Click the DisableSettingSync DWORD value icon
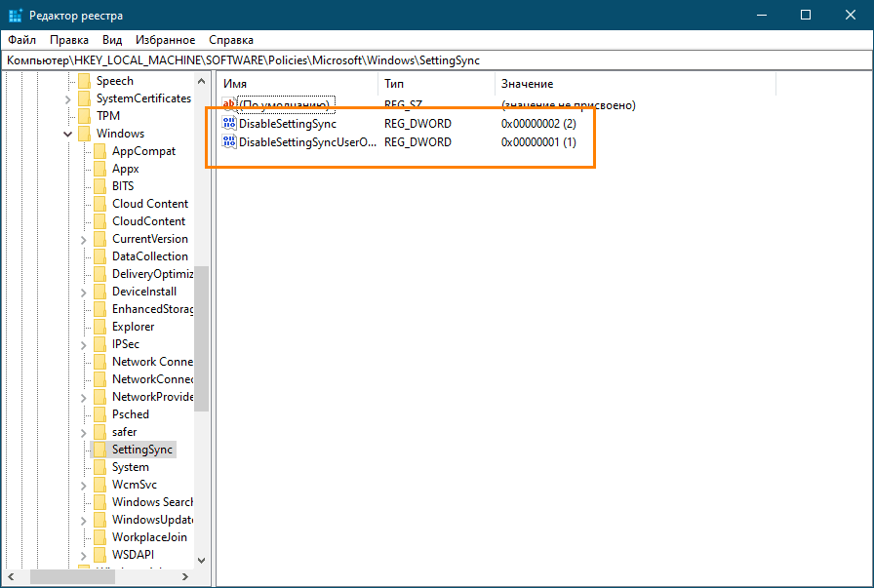The image size is (874, 588). (229, 124)
